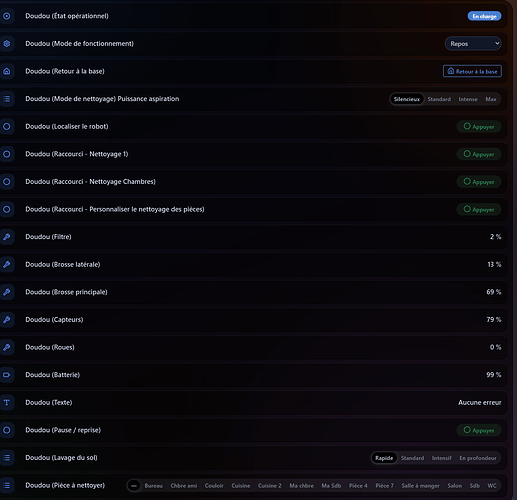
Task: Click the text T icon for Doudou (Texte)
Action: [7, 403]
